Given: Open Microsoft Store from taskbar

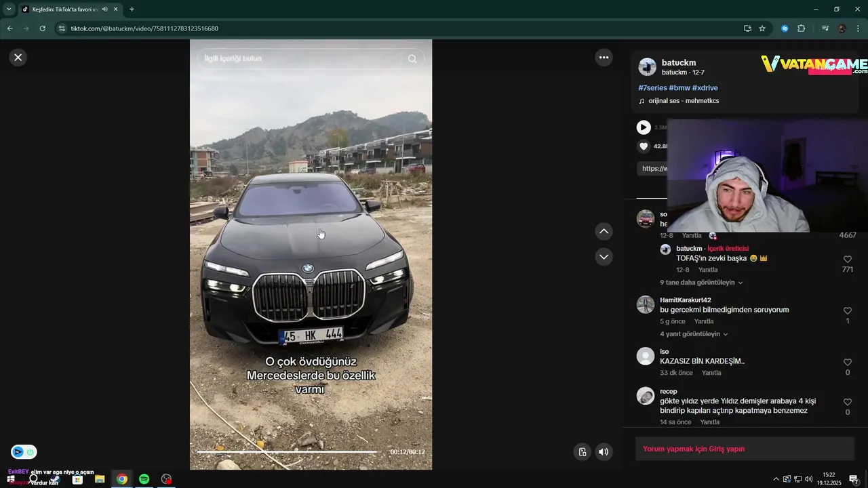Looking at the screenshot, I should pyautogui.click(x=77, y=479).
